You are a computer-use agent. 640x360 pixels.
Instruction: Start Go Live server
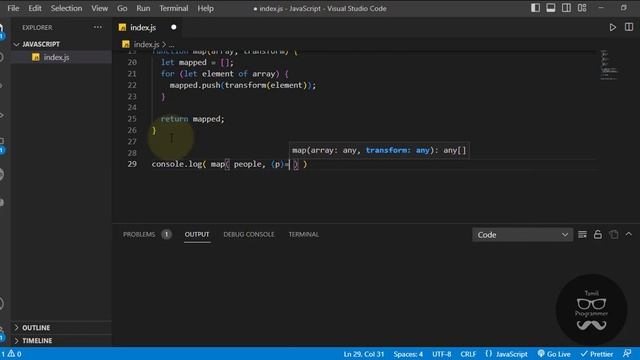(x=554, y=354)
